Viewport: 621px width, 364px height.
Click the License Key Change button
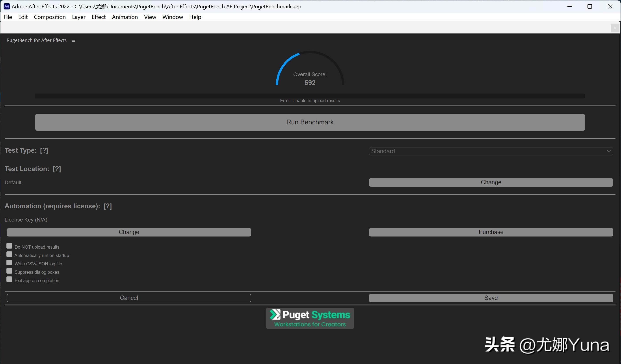pyautogui.click(x=129, y=232)
